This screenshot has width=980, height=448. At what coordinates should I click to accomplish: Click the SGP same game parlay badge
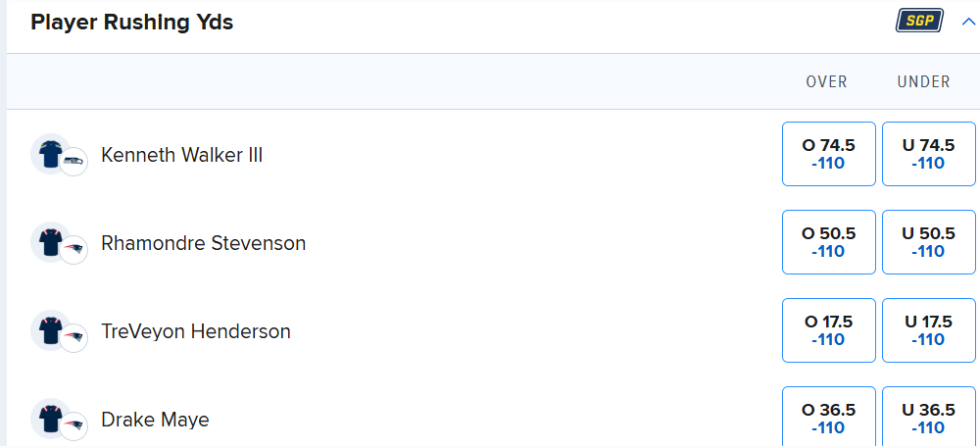(x=919, y=21)
